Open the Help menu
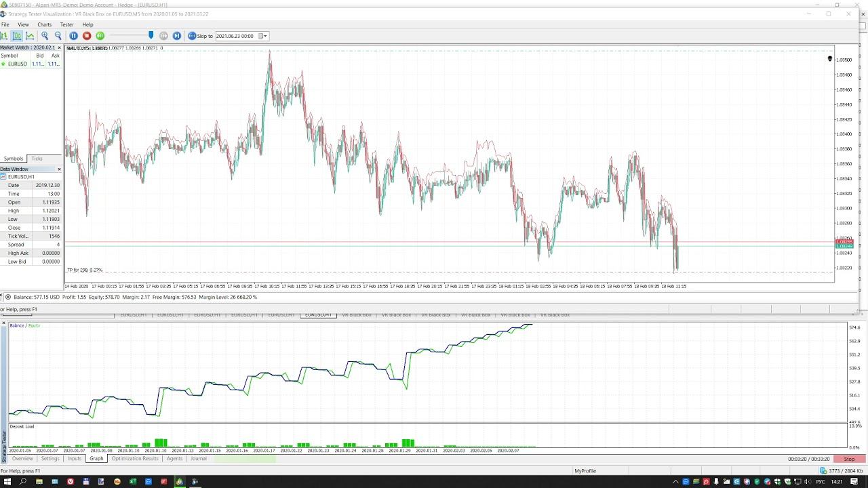 pyautogui.click(x=87, y=24)
